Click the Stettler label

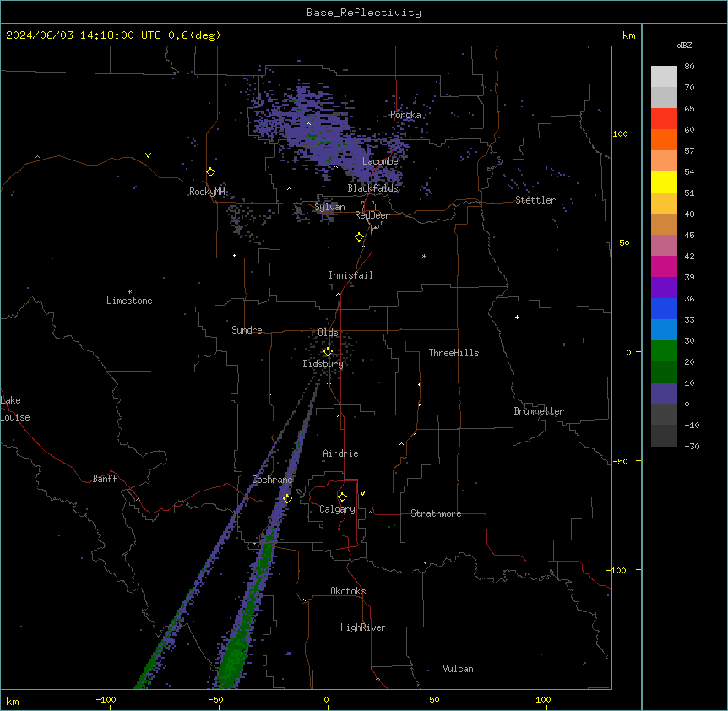tap(535, 200)
